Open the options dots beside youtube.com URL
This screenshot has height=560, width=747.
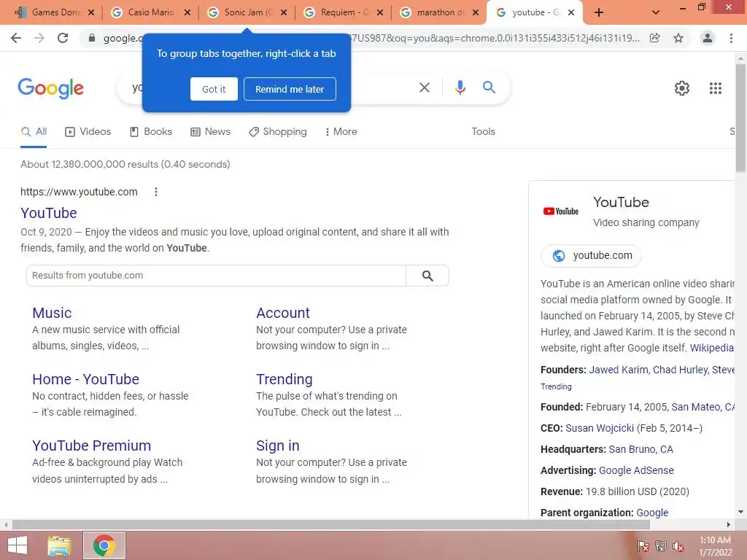[x=156, y=192]
